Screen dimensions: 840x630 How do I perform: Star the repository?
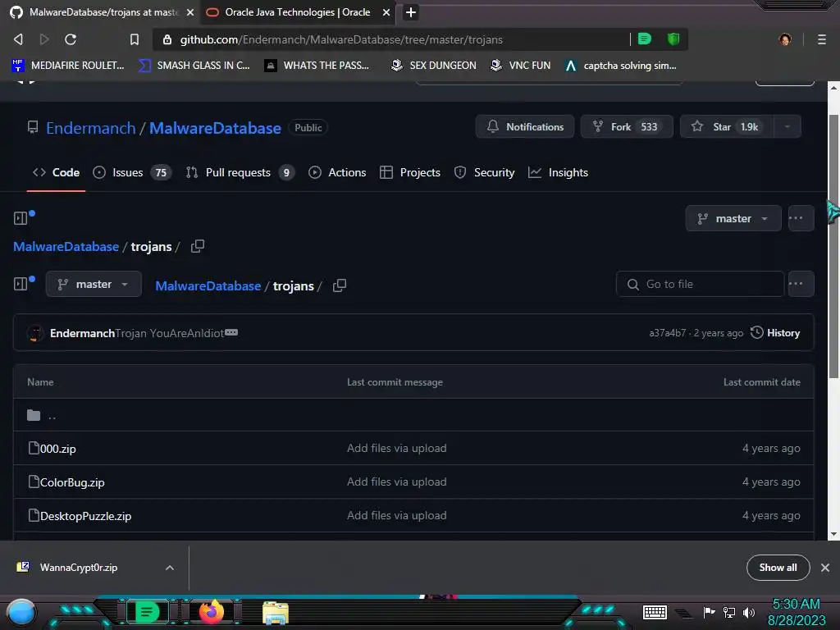[x=727, y=126]
